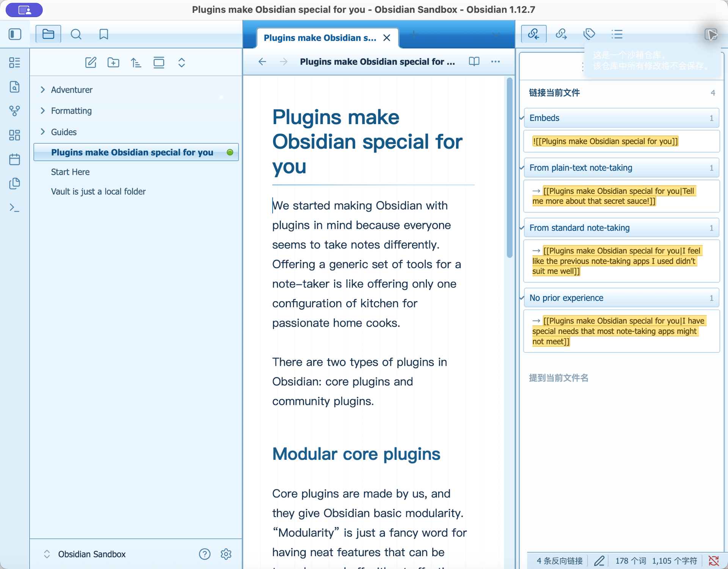Image resolution: width=728 pixels, height=569 pixels.
Task: Expand the Formatting folder
Action: pos(42,110)
